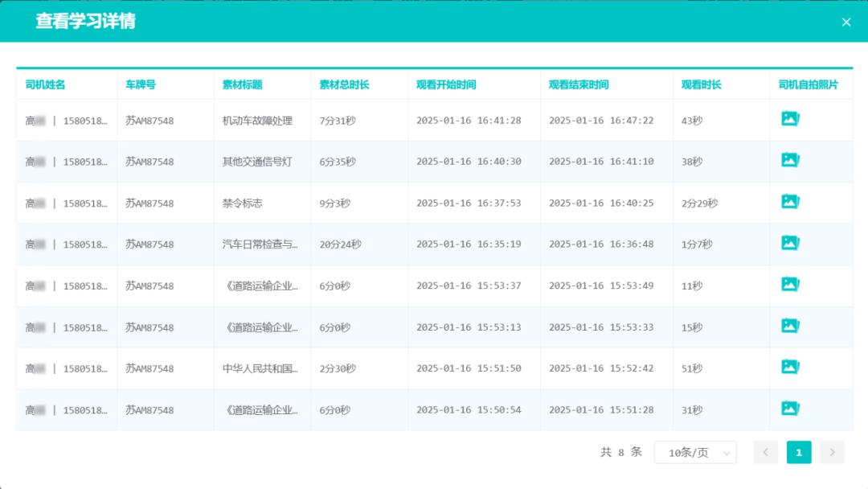
Task: Click start time 2025-01-16 16:37:53
Action: click(469, 203)
